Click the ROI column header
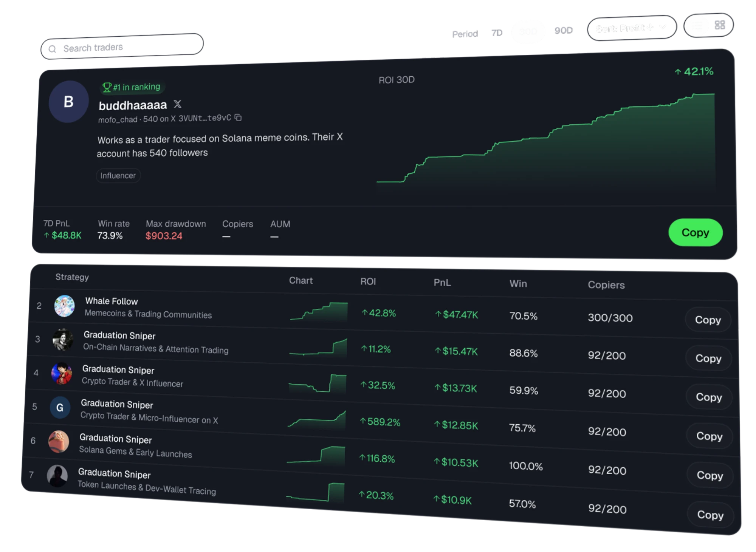 368,281
